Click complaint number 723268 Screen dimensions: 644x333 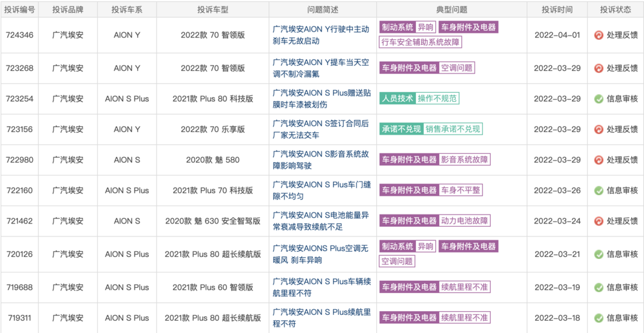tap(19, 68)
